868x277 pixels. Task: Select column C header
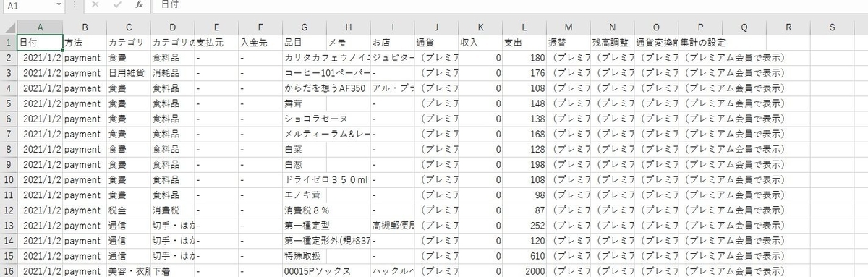coord(129,27)
